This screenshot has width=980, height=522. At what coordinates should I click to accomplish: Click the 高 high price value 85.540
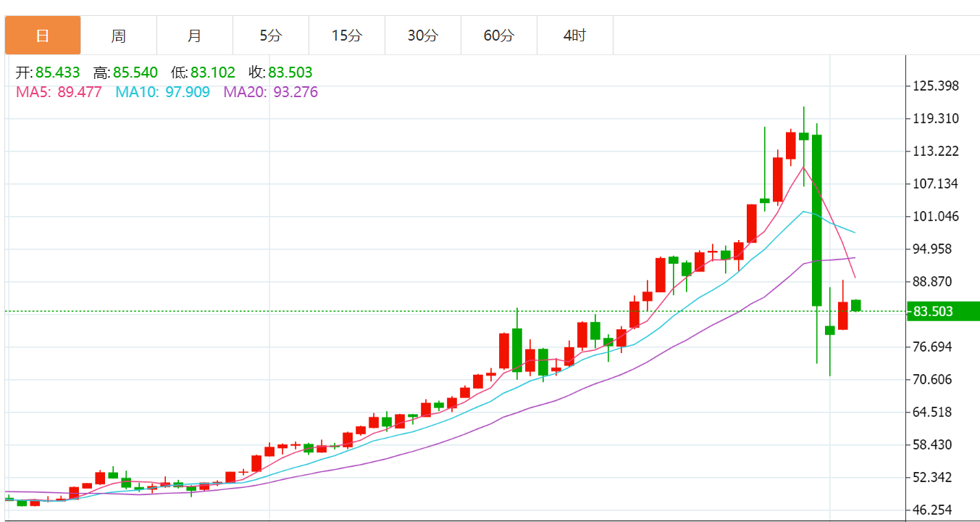(135, 72)
